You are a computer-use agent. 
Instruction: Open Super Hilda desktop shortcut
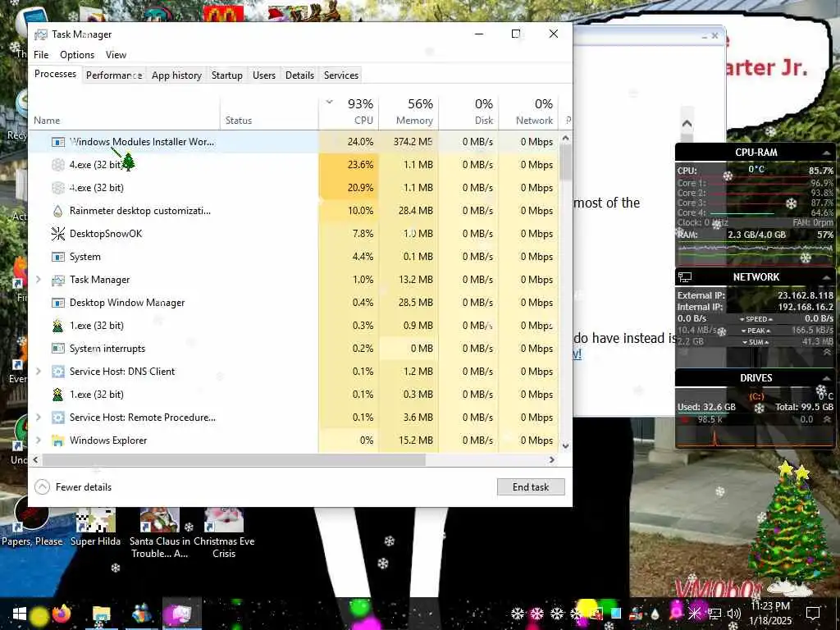coord(95,528)
